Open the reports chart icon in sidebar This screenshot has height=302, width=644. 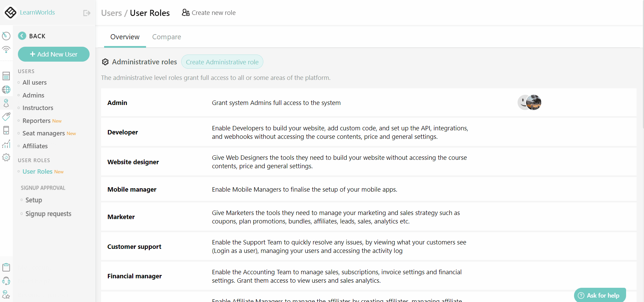point(6,144)
